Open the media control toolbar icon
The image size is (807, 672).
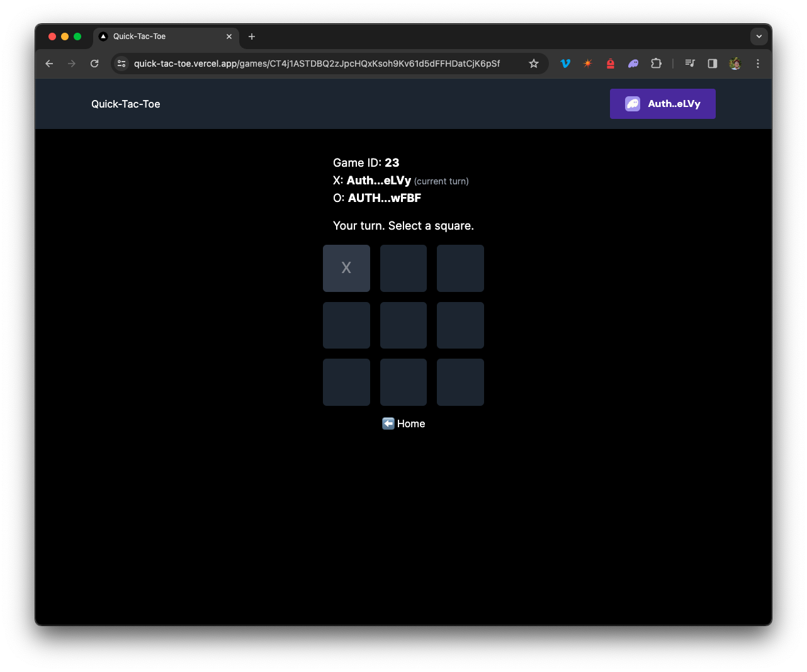pyautogui.click(x=690, y=64)
